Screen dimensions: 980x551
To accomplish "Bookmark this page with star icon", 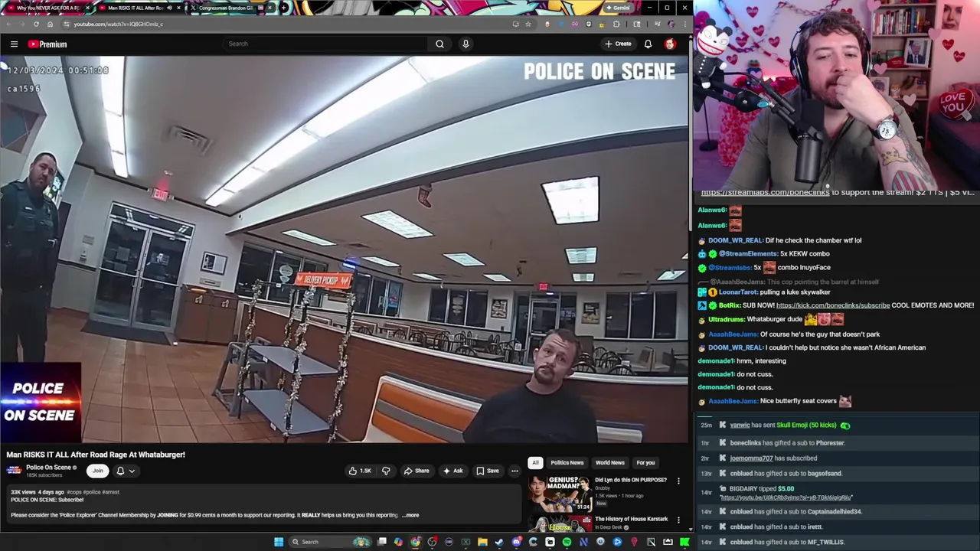I will 528,24.
